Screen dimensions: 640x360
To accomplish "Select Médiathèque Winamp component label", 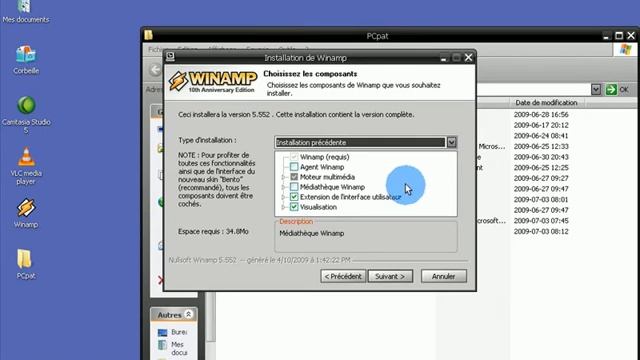I will pyautogui.click(x=332, y=187).
